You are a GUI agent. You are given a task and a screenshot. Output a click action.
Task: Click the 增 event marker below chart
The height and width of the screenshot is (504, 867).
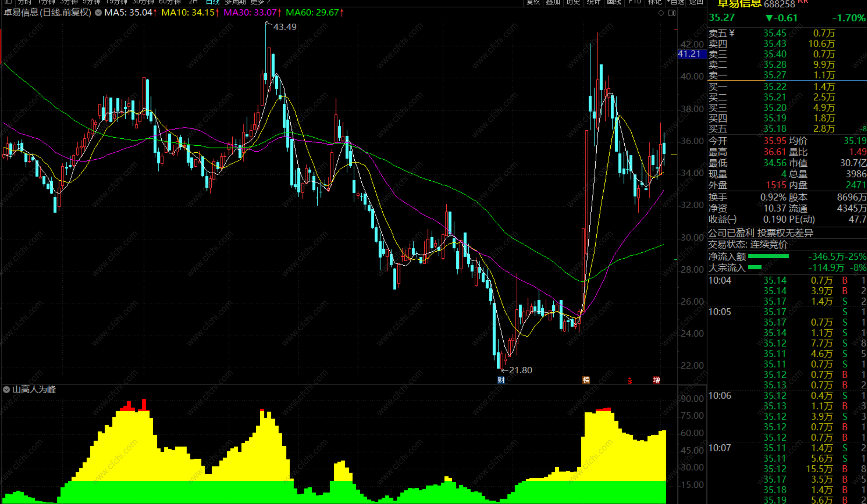tap(656, 380)
